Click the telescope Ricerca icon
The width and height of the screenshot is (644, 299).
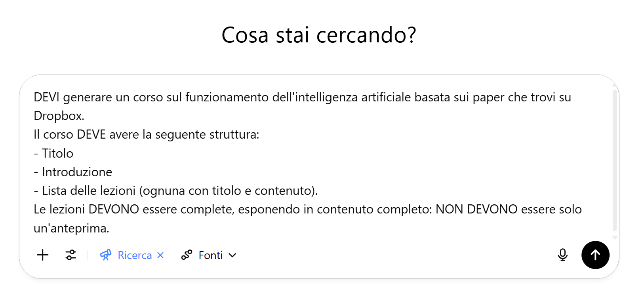click(106, 255)
